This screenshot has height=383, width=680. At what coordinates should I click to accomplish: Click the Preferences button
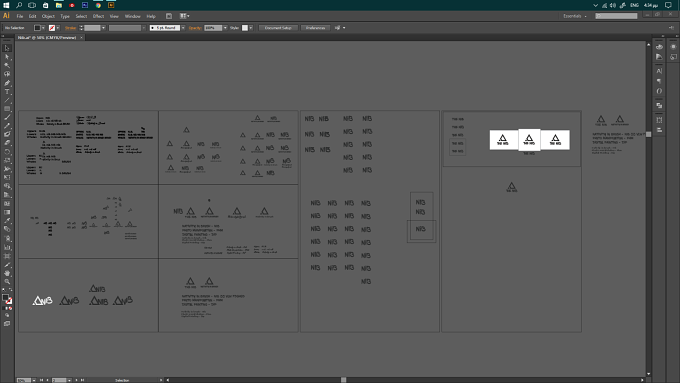(x=315, y=28)
